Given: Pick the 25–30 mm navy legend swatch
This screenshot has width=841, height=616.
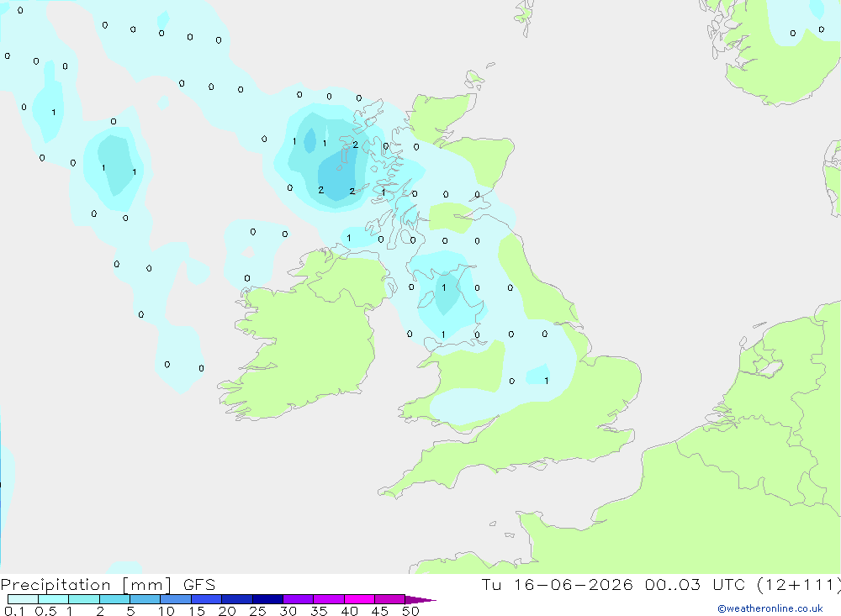Looking at the screenshot, I should click(x=267, y=599).
